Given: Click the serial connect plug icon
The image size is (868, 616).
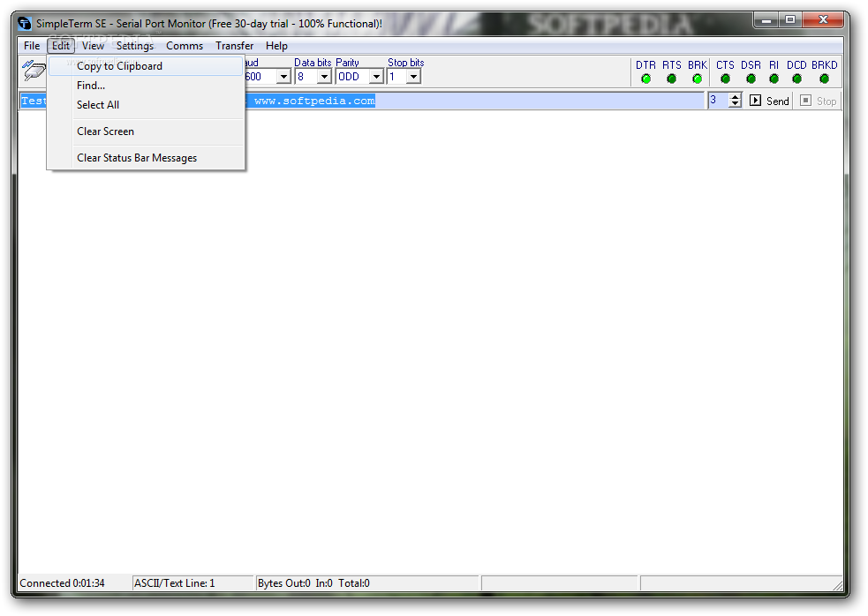Looking at the screenshot, I should [x=34, y=71].
